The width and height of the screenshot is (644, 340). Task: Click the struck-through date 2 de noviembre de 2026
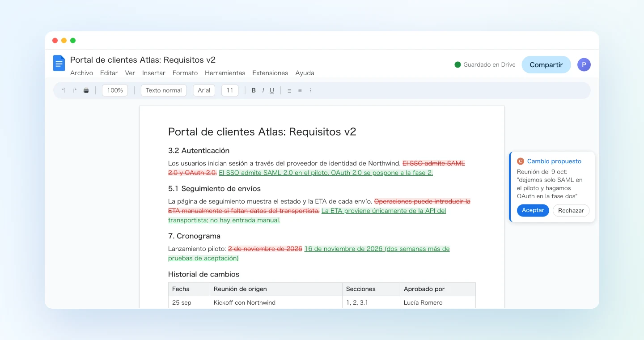265,249
